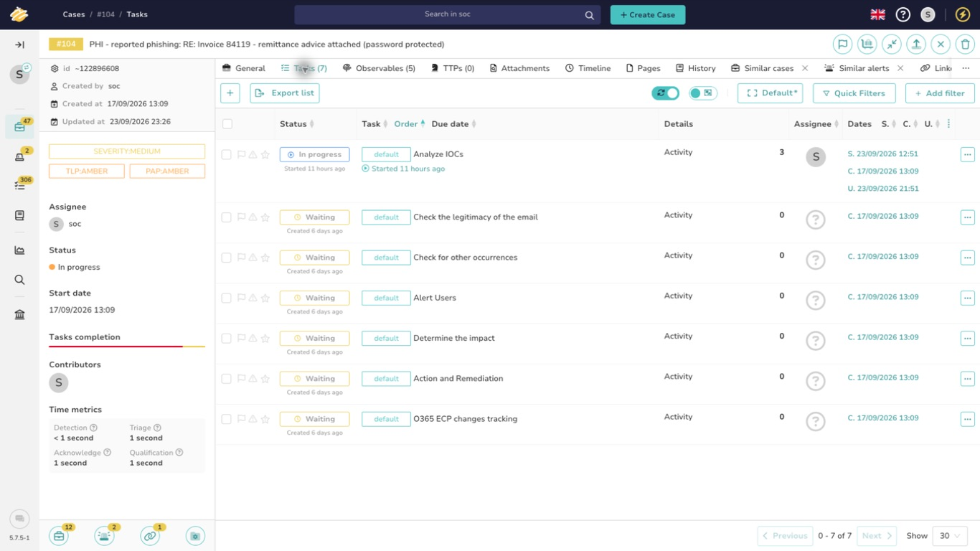Viewport: 980px width, 551px height.
Task: Sort tasks by Status column
Action: 297,124
